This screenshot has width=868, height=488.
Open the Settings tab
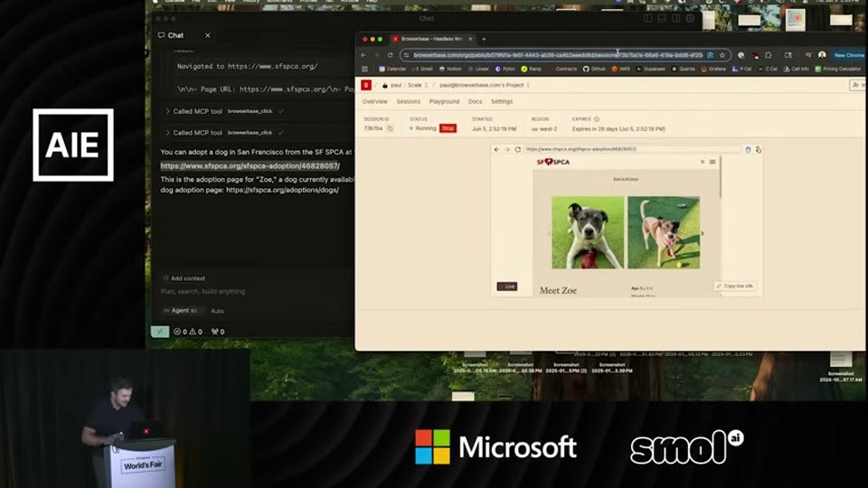coord(502,102)
